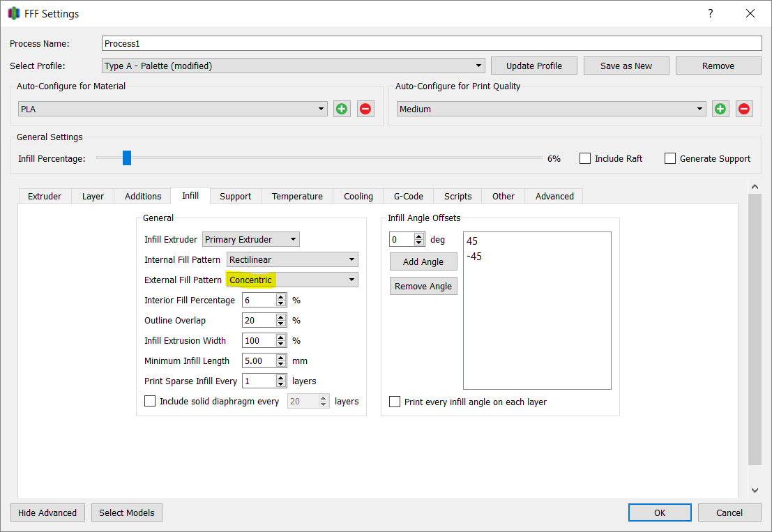Click the Remove Angle button
Viewport: 772px width, 532px height.
pos(423,286)
